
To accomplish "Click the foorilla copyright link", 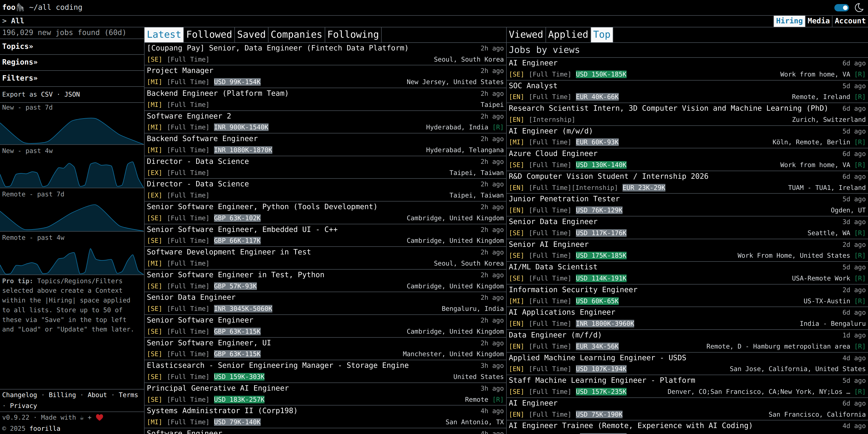I will pyautogui.click(x=45, y=428).
